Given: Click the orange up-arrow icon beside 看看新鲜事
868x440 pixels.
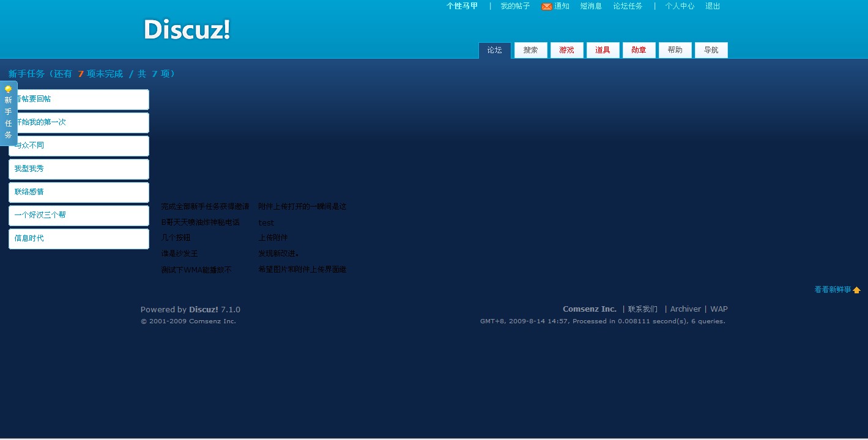Looking at the screenshot, I should [856, 290].
